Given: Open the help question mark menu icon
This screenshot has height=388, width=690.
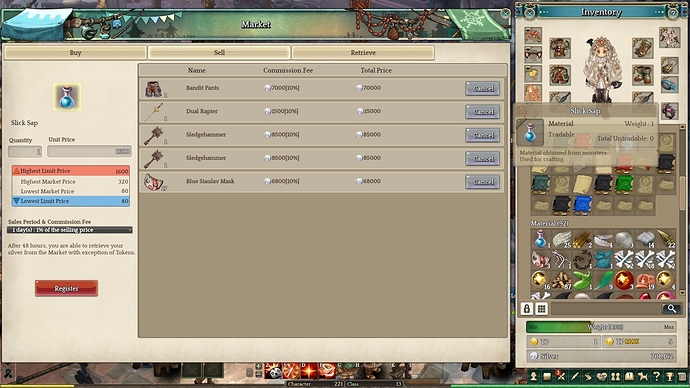Looking at the screenshot, I should [656, 376].
